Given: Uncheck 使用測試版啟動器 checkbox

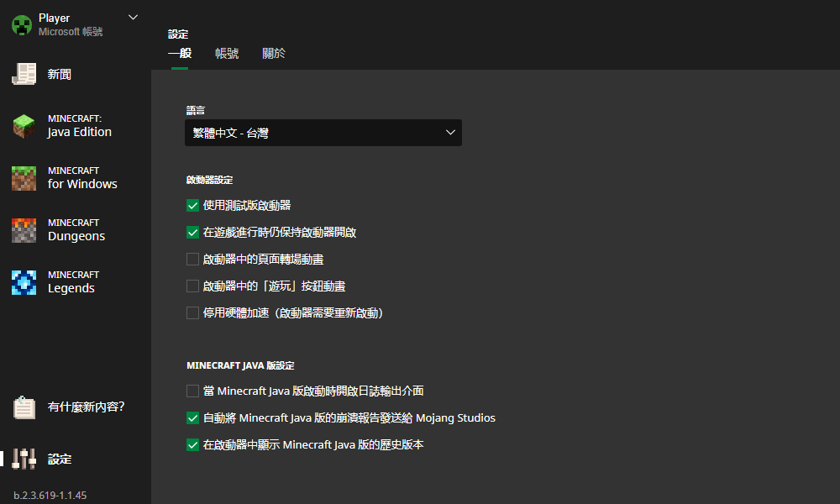Looking at the screenshot, I should (x=193, y=206).
